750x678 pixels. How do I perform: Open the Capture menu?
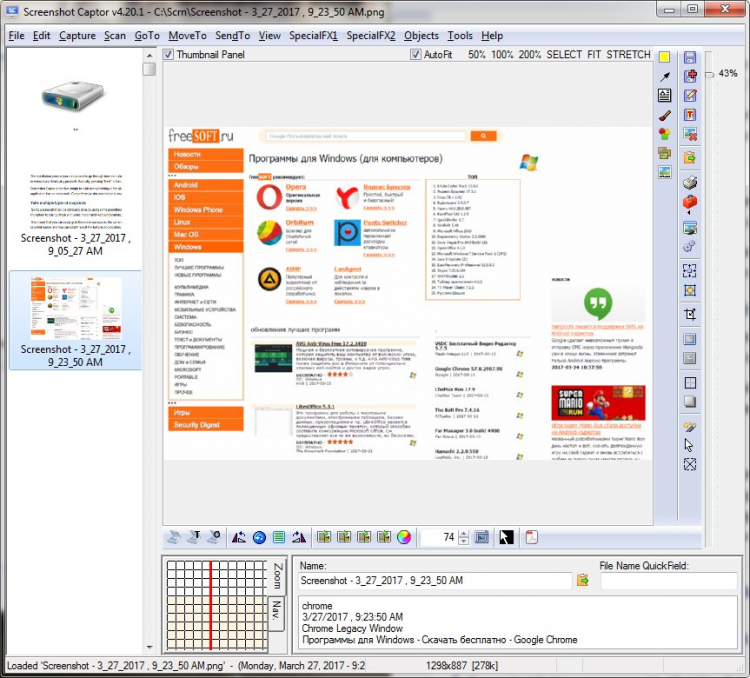pyautogui.click(x=77, y=35)
